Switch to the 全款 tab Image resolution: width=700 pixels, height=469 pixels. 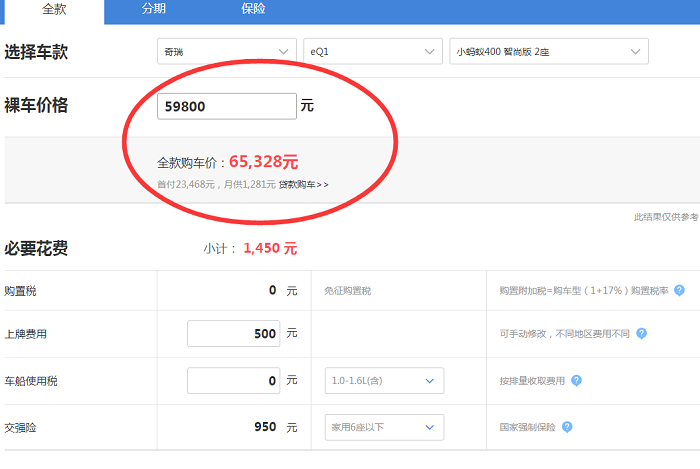(54, 9)
